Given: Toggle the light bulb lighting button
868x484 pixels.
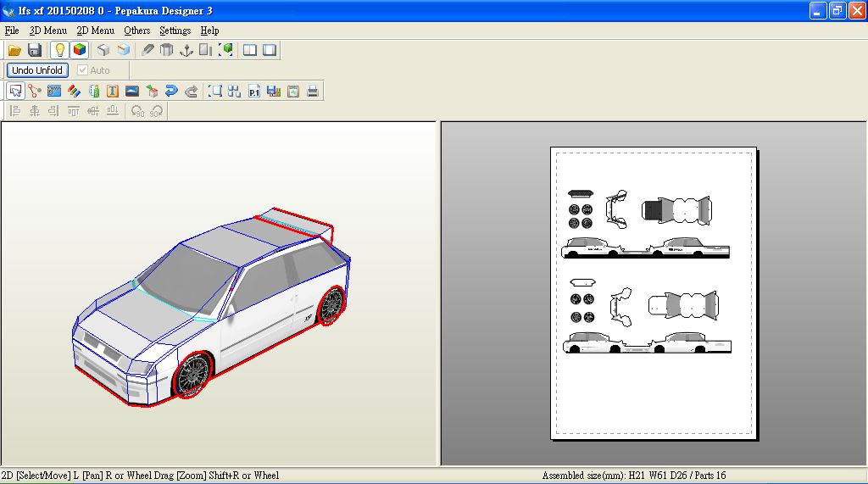Looking at the screenshot, I should (x=59, y=50).
